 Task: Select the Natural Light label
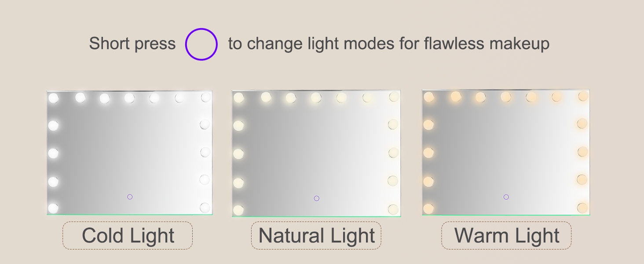coord(316,235)
